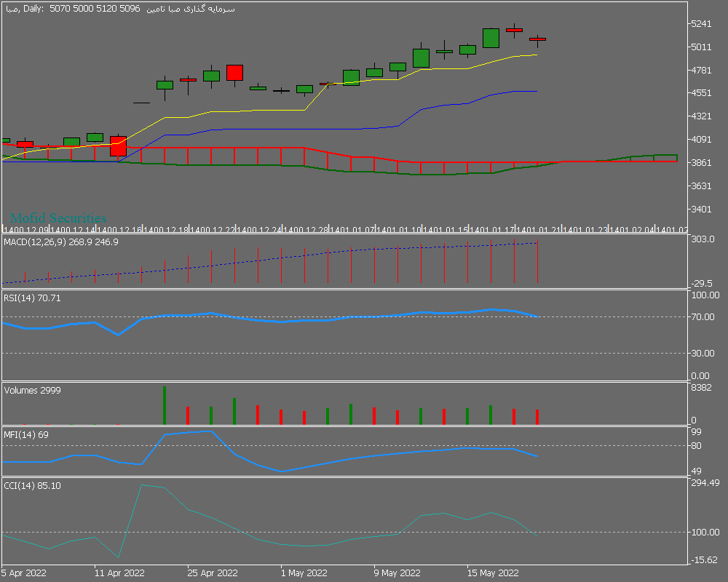Click the 5241 price axis value
The height and width of the screenshot is (582, 728).
point(701,24)
